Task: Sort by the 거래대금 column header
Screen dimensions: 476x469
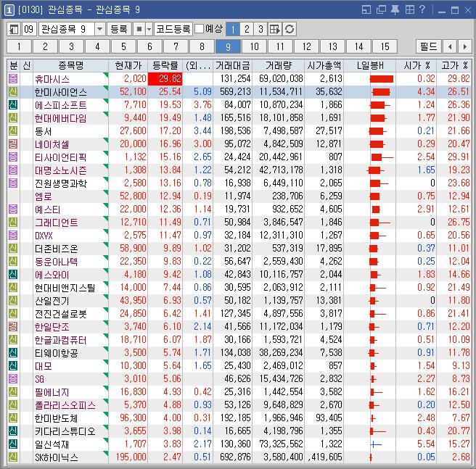Action: (232, 65)
